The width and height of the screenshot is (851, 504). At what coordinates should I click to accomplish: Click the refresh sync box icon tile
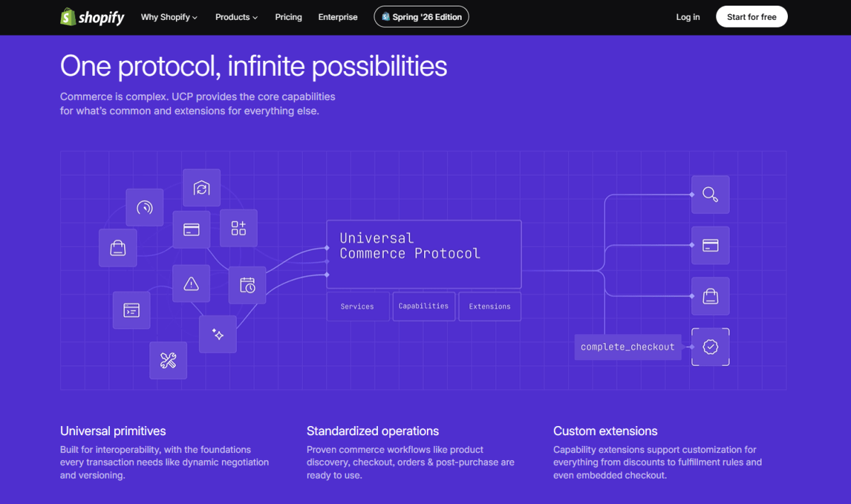coord(201,188)
